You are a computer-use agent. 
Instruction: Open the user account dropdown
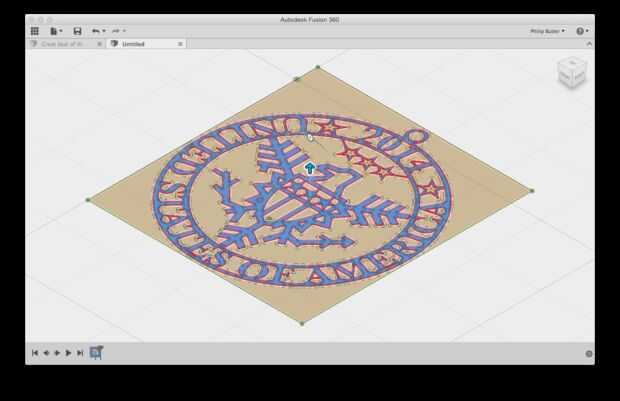[x=548, y=31]
